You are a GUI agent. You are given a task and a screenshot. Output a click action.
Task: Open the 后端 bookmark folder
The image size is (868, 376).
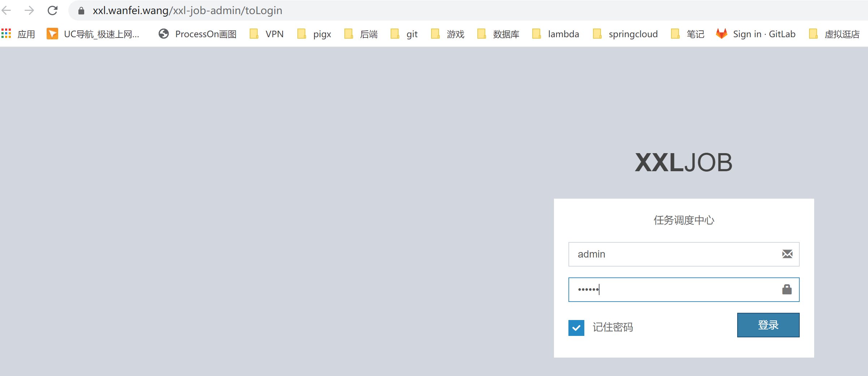pos(361,34)
